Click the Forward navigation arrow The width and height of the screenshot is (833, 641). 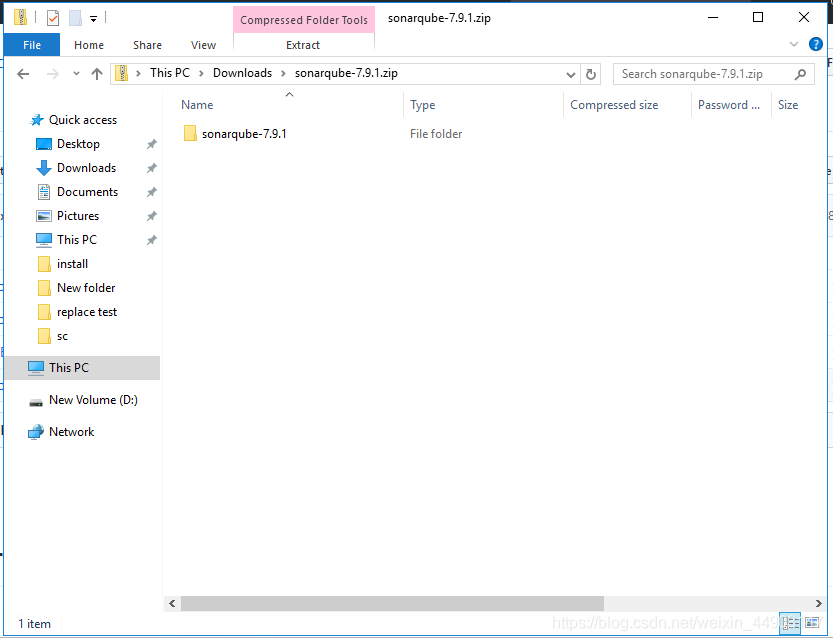click(52, 74)
